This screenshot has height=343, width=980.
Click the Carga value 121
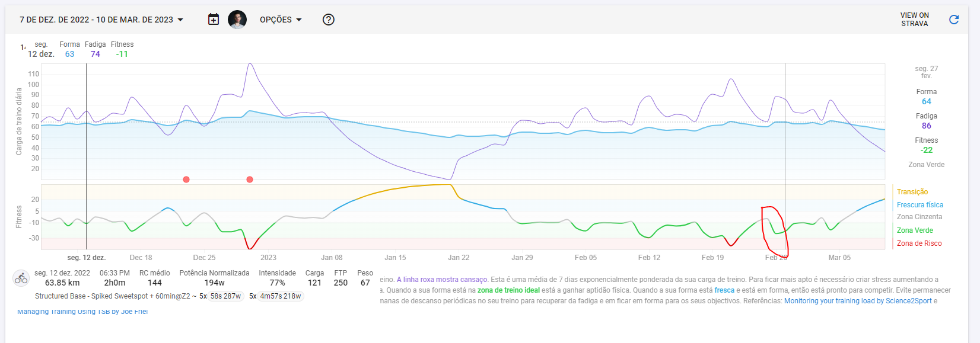(314, 283)
